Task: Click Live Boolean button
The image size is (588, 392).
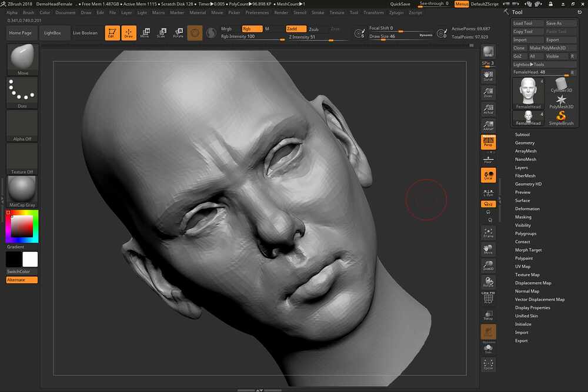Action: (85, 33)
